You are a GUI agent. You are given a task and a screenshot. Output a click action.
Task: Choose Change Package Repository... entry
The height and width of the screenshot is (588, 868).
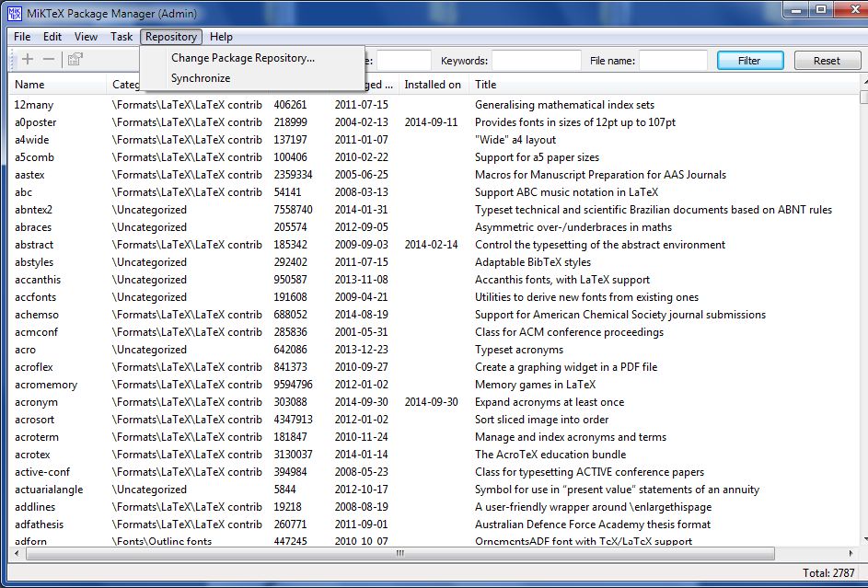click(x=242, y=58)
